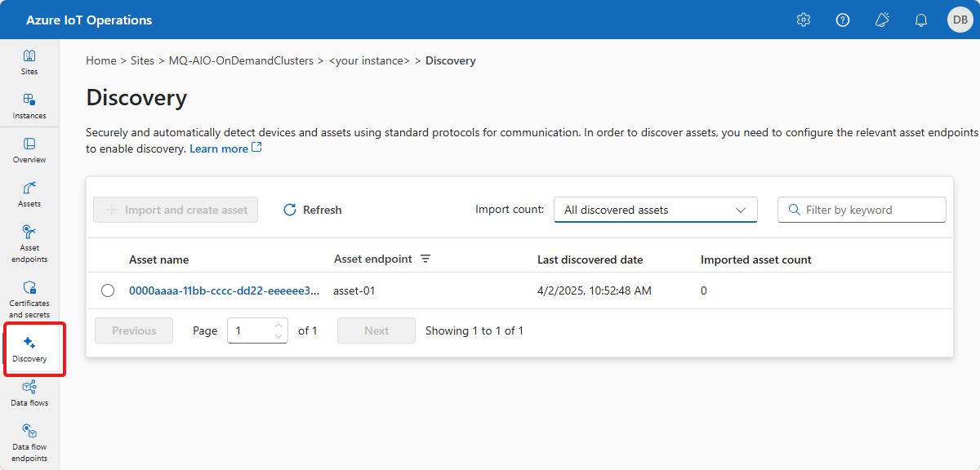Open Data flows in the sidebar
Screen dimensions: 980x470
[29, 393]
